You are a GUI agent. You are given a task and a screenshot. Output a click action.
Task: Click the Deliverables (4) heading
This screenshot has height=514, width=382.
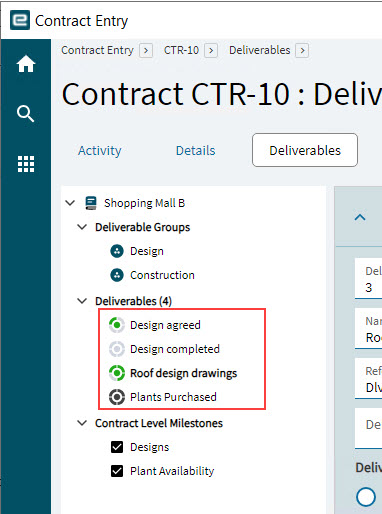click(133, 301)
